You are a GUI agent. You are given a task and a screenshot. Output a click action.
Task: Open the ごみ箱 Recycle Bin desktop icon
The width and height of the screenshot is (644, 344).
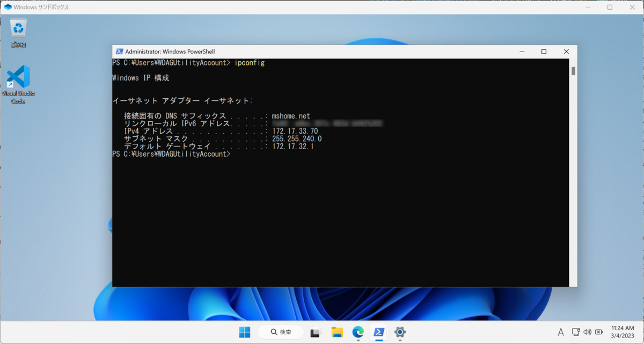[19, 33]
